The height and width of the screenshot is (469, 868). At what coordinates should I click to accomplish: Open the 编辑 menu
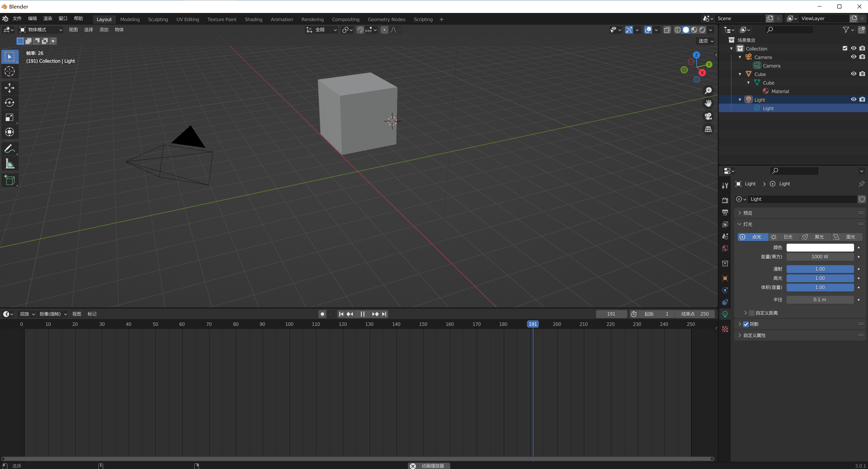point(32,19)
